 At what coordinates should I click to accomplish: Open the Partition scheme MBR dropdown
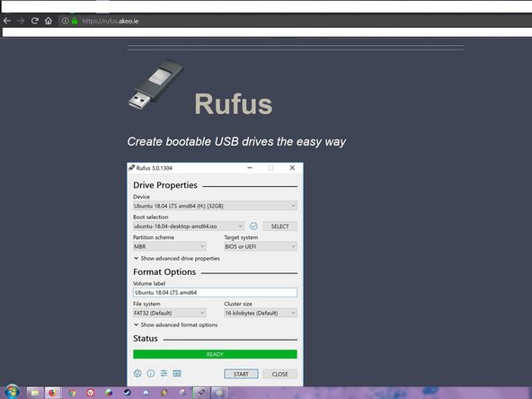tap(169, 246)
